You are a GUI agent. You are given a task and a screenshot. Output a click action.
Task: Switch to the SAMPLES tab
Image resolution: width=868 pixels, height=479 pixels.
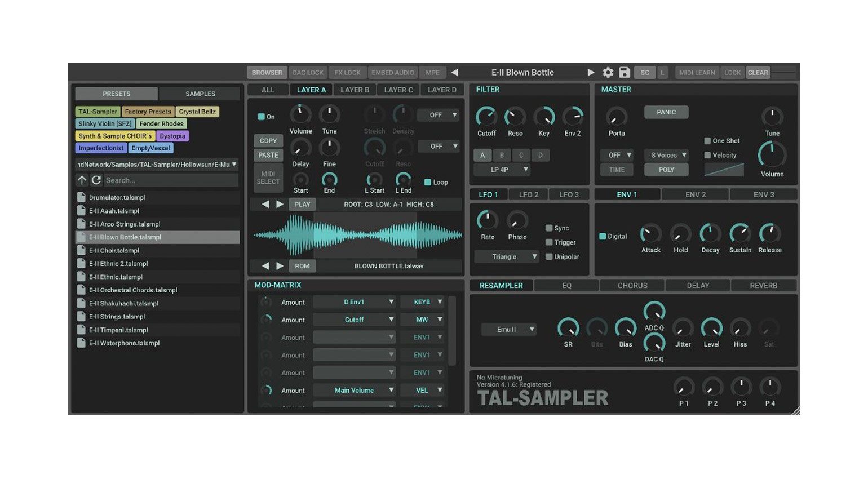tap(200, 94)
